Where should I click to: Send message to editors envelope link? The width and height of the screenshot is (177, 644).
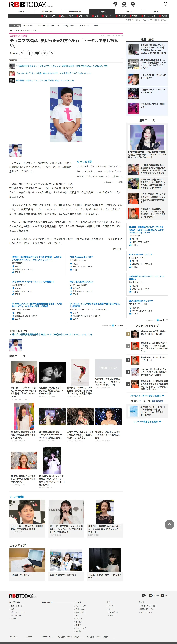tap(113, 182)
